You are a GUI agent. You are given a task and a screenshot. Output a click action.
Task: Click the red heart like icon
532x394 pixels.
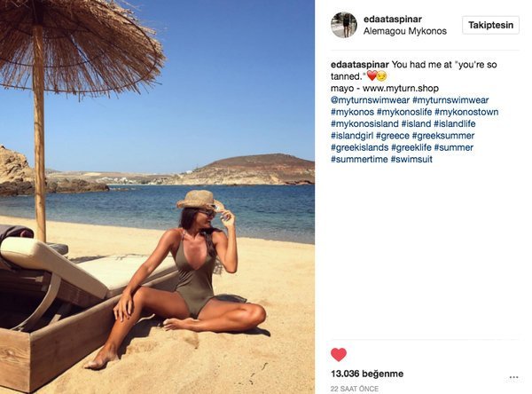pos(339,355)
